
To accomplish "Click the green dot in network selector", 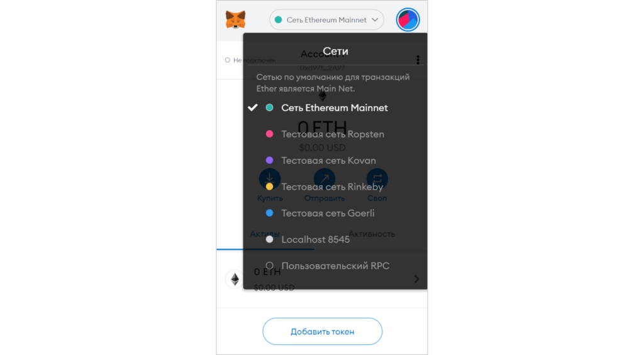I will 278,19.
